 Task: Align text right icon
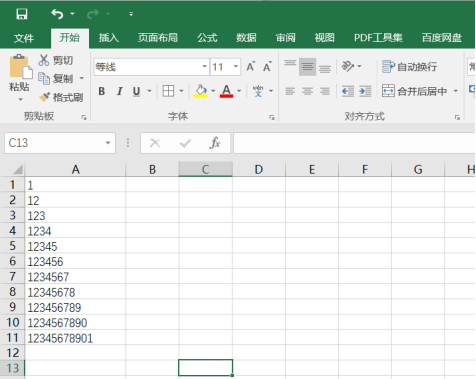pyautogui.click(x=325, y=91)
